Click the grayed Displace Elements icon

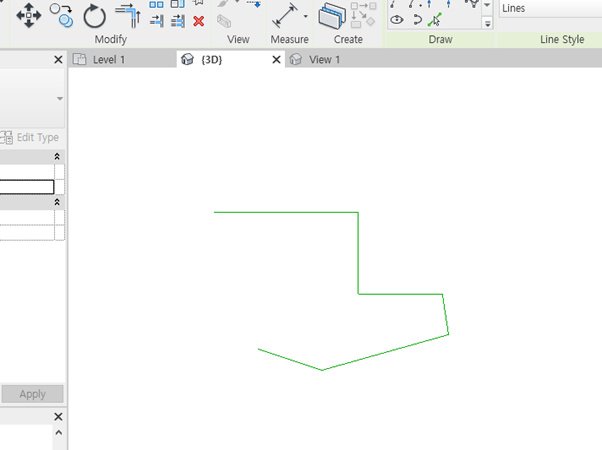pyautogui.click(x=224, y=21)
